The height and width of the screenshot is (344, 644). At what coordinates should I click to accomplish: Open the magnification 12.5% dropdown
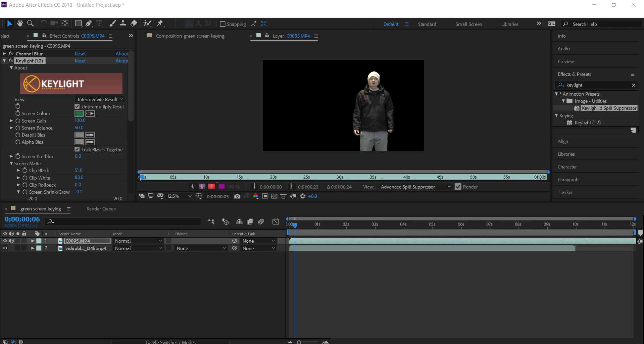pos(179,196)
